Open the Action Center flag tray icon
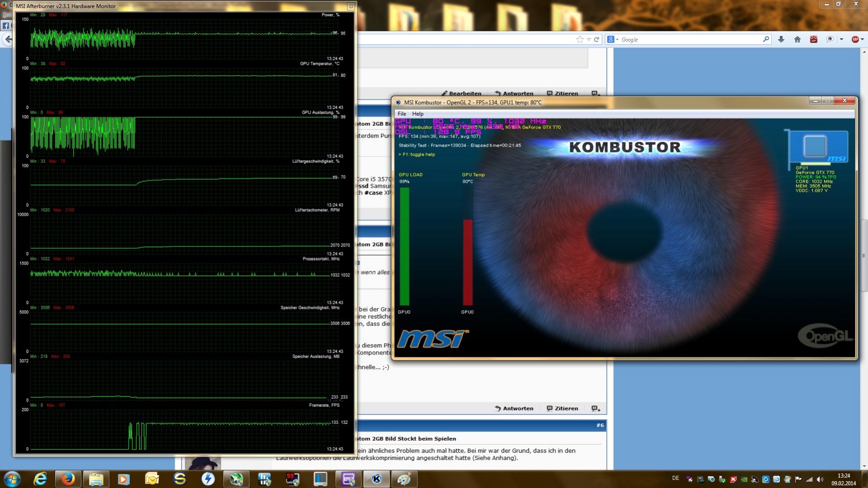868x488 pixels. coord(798,479)
